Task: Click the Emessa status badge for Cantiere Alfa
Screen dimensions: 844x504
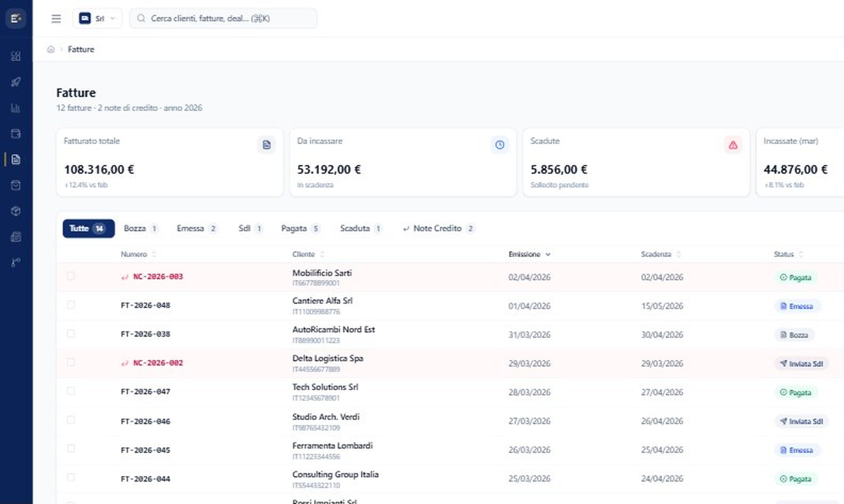Action: pos(797,306)
